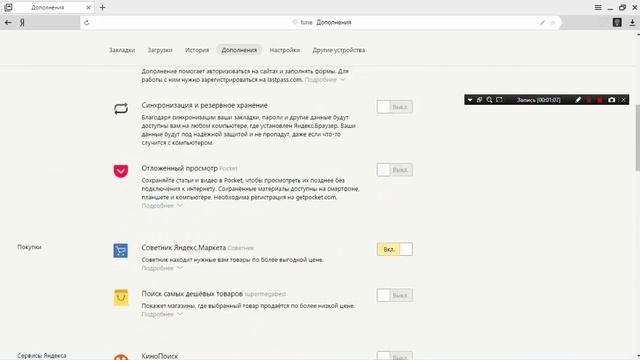
Task: Click the dark extension icon beside downloads
Action: click(x=617, y=22)
